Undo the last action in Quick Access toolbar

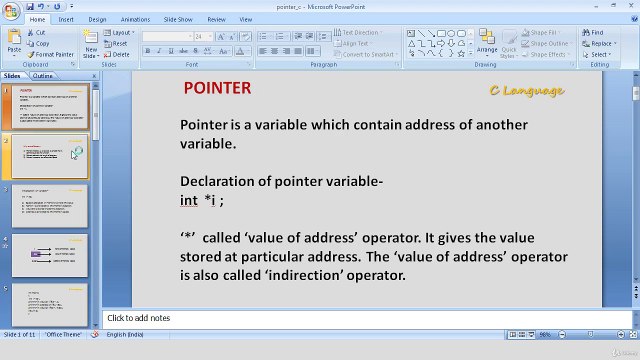(x=41, y=6)
